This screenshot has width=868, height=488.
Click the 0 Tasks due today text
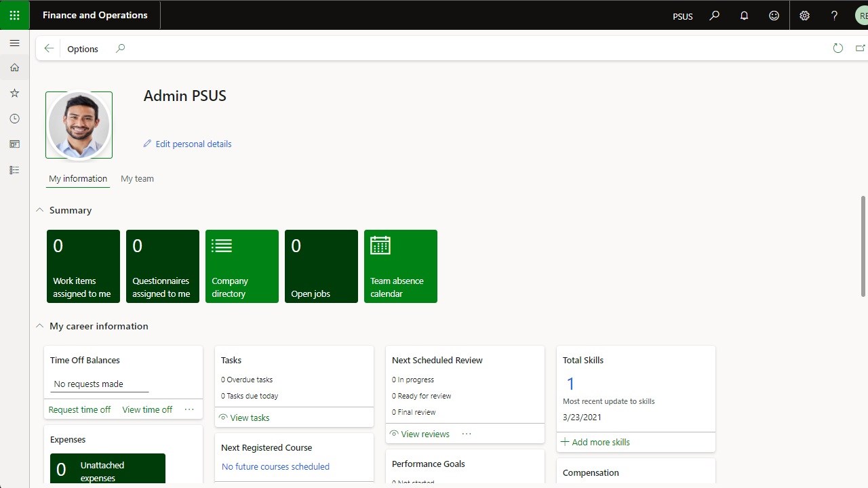pos(250,396)
